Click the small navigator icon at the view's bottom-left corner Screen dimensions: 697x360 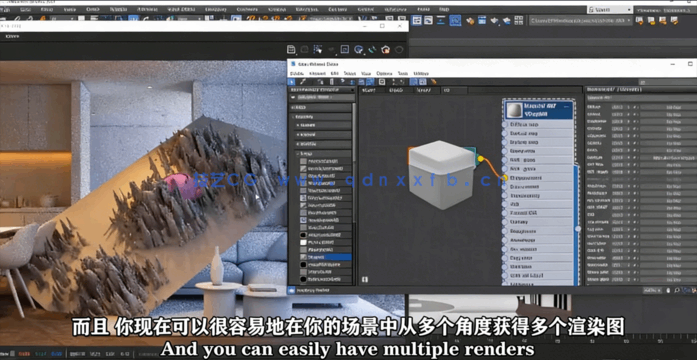coord(365,280)
